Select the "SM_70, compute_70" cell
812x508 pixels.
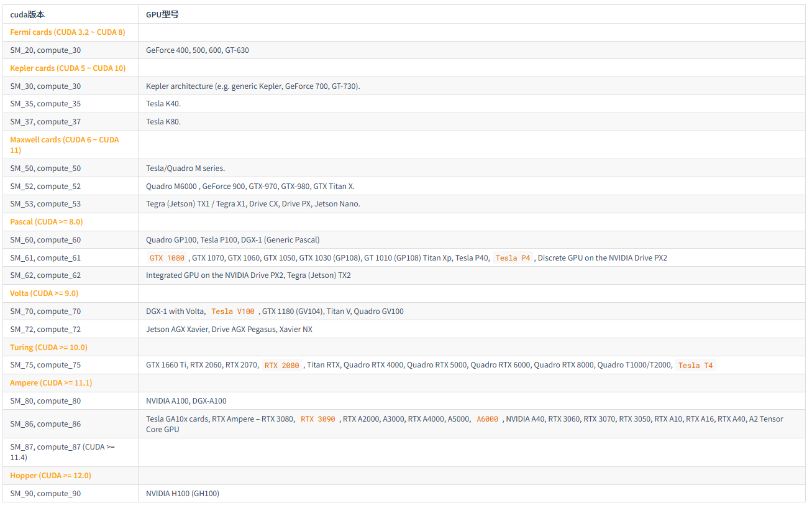70,312
